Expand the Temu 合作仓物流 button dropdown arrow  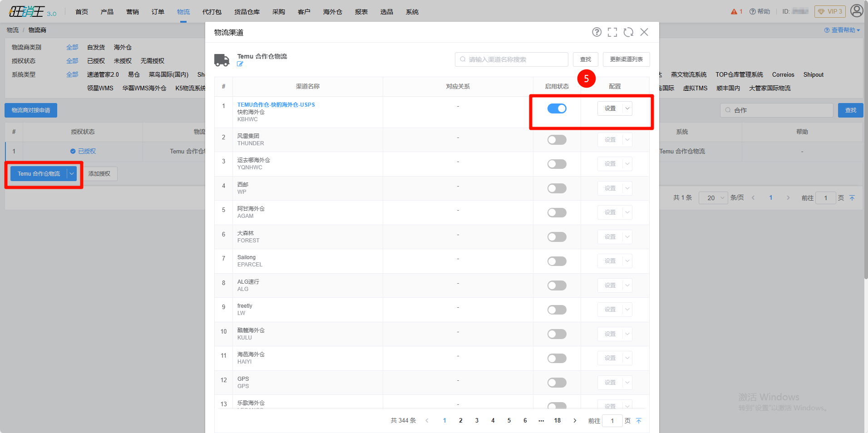click(x=72, y=174)
